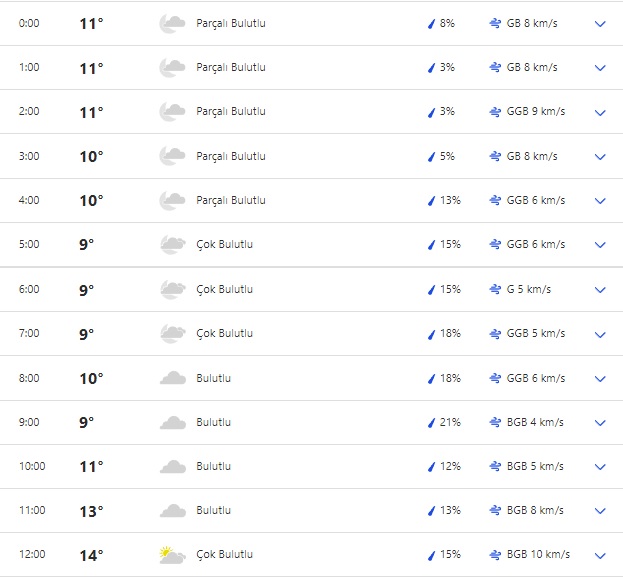The width and height of the screenshot is (623, 578).
Task: Click the raindrop icon next to 21%
Action: tap(431, 422)
